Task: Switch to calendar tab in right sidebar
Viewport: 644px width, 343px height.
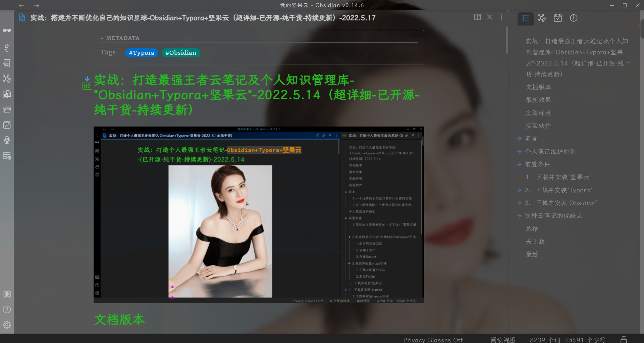Action: click(558, 18)
